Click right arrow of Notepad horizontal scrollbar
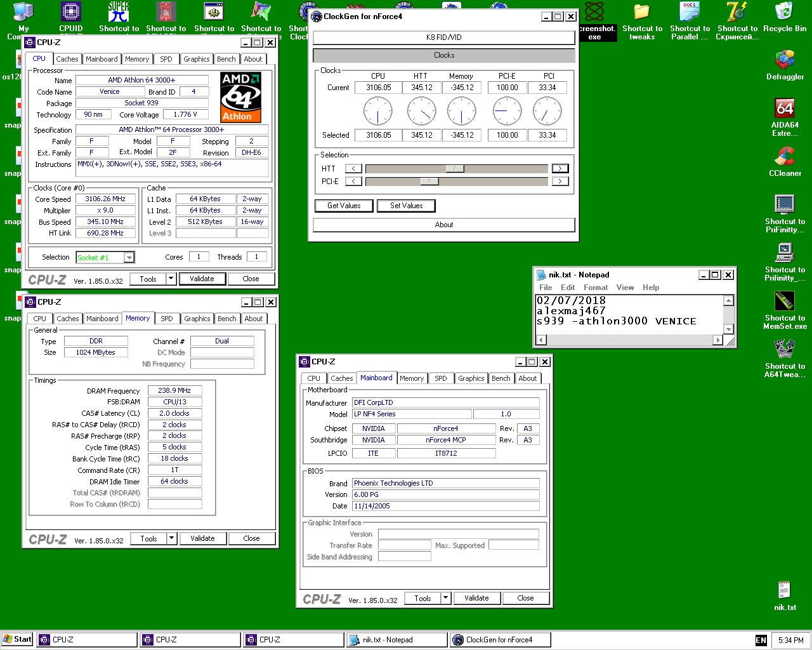Image resolution: width=812 pixels, height=650 pixels. [x=718, y=340]
